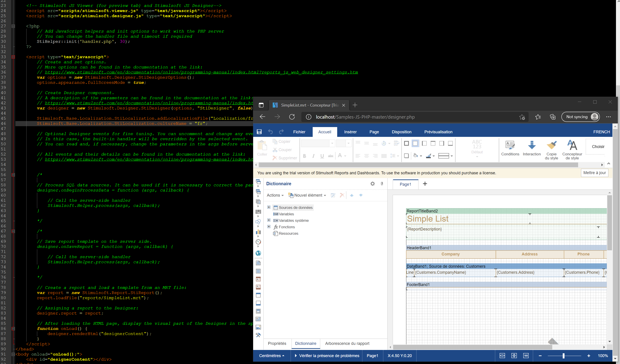The image size is (620, 364).
Task: Switch to the Disposition ribbon tab
Action: pyautogui.click(x=402, y=132)
